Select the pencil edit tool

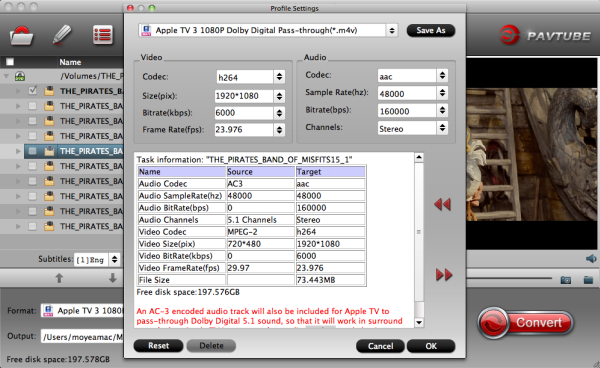coord(62,35)
